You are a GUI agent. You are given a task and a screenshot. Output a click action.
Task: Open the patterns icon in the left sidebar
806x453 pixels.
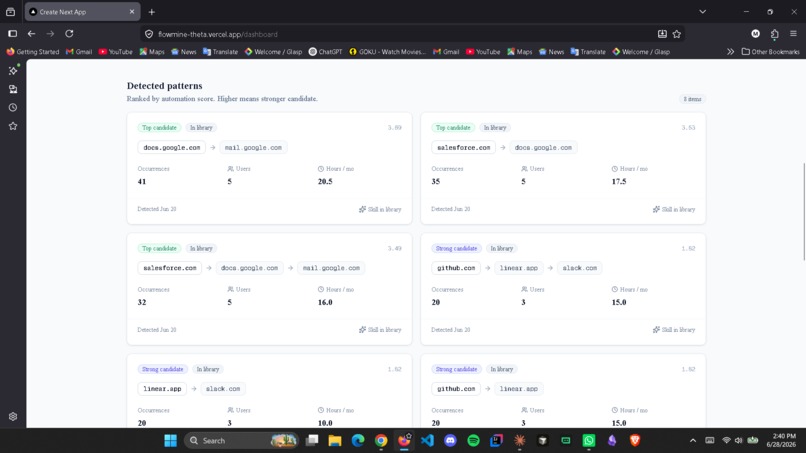(x=13, y=89)
